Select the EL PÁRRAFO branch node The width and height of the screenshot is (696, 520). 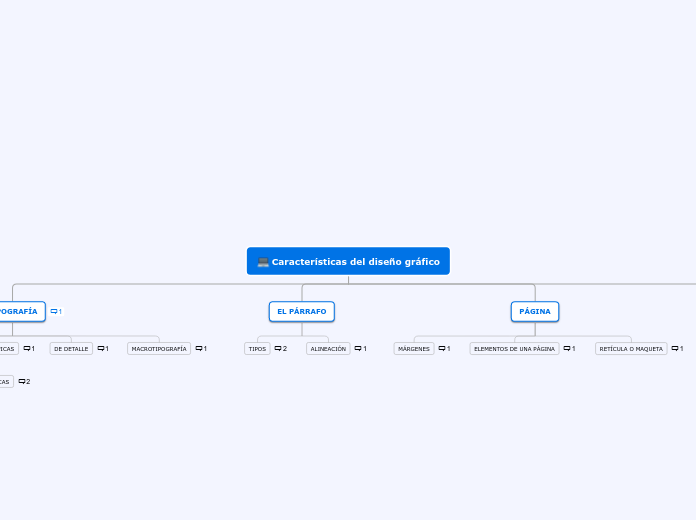tap(302, 311)
